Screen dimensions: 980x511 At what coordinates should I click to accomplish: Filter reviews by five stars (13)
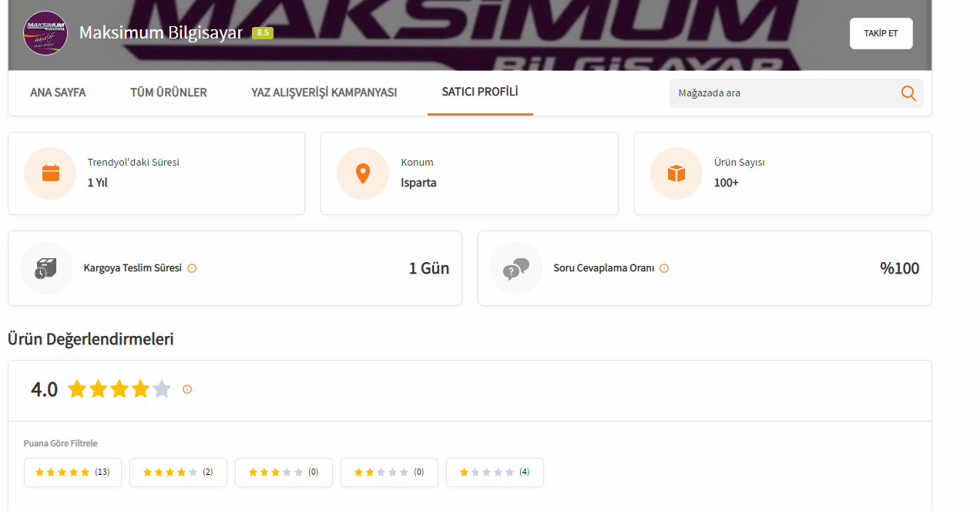click(72, 472)
